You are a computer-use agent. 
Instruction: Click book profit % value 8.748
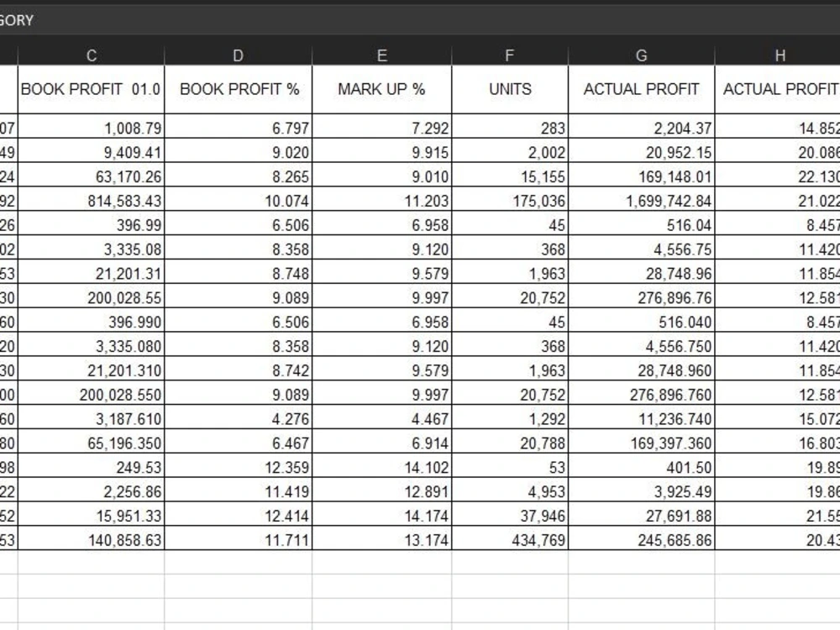(x=239, y=271)
